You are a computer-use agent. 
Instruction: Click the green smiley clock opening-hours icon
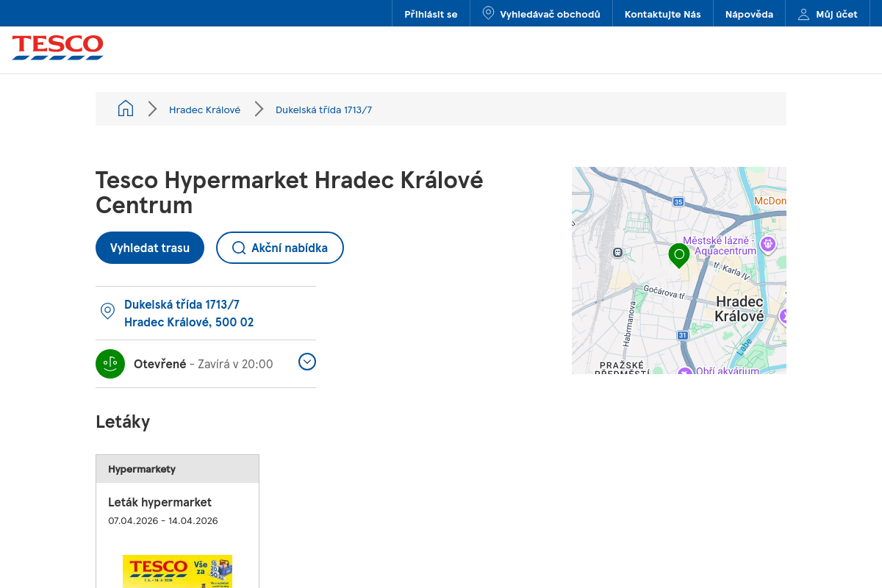coord(110,363)
